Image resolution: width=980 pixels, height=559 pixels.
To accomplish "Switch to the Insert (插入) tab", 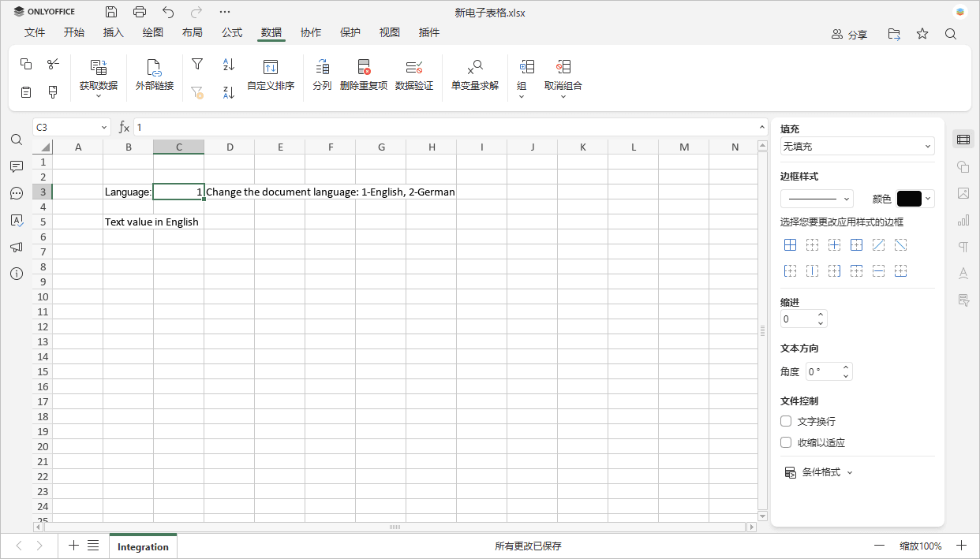I will coord(114,32).
